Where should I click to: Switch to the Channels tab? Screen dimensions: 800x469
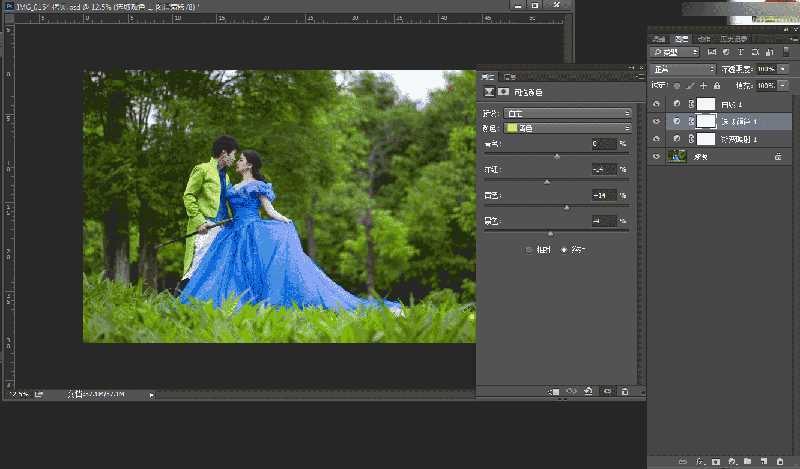tap(704, 38)
